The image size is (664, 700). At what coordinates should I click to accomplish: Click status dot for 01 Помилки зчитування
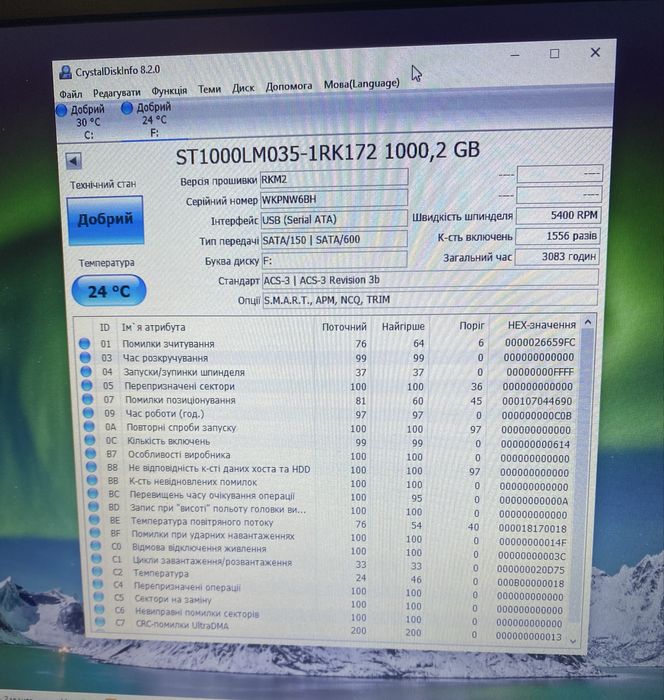84,343
